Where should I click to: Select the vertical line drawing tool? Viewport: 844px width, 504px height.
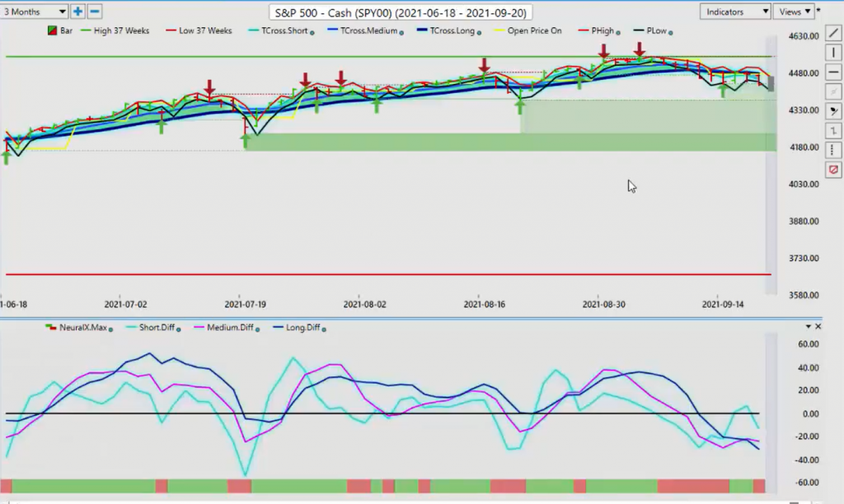833,53
